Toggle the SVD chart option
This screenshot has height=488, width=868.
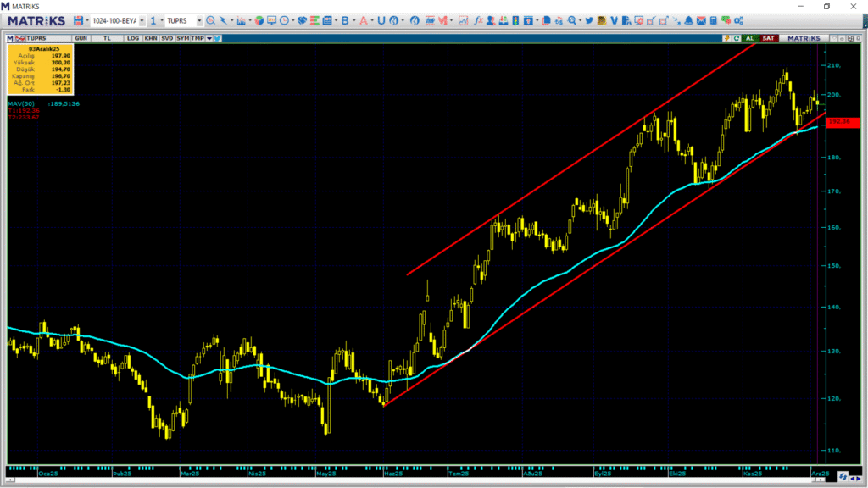pos(166,38)
